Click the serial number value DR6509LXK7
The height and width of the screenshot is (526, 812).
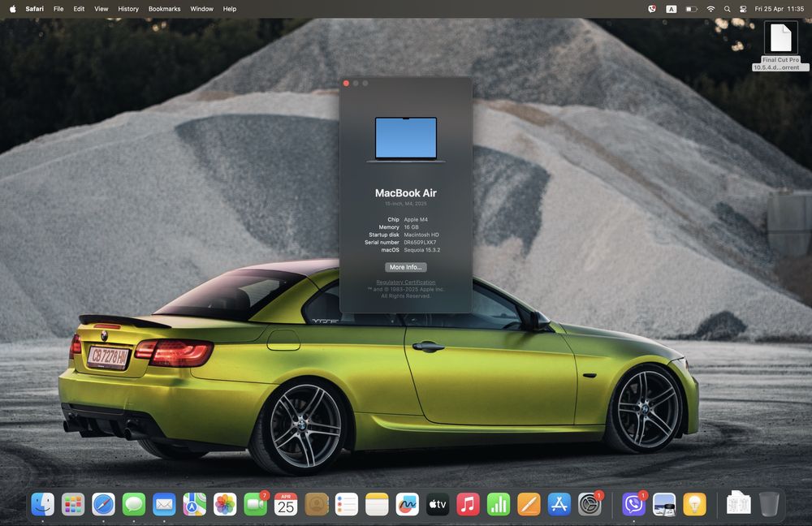pyautogui.click(x=420, y=242)
